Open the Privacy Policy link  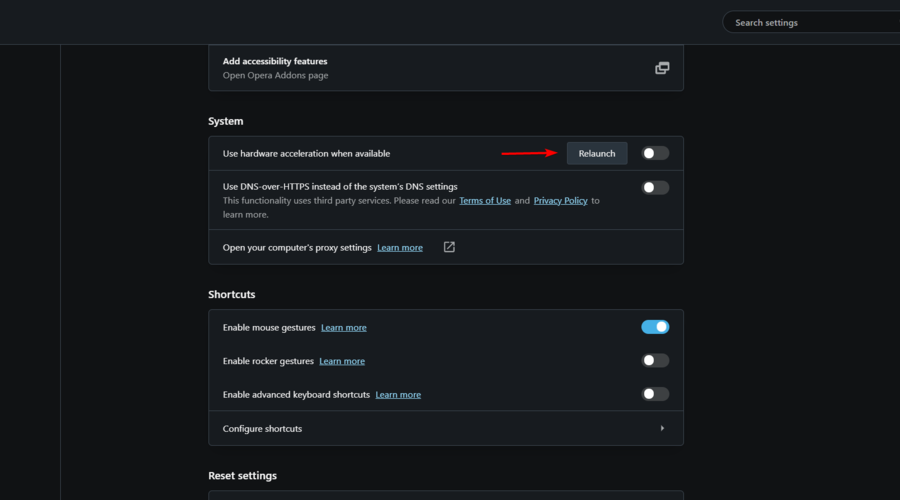(560, 200)
